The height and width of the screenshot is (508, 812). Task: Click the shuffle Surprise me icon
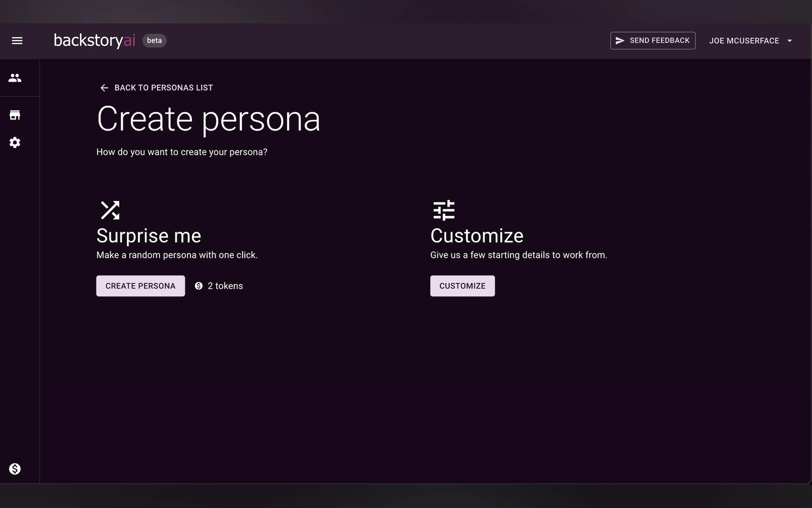tap(110, 210)
